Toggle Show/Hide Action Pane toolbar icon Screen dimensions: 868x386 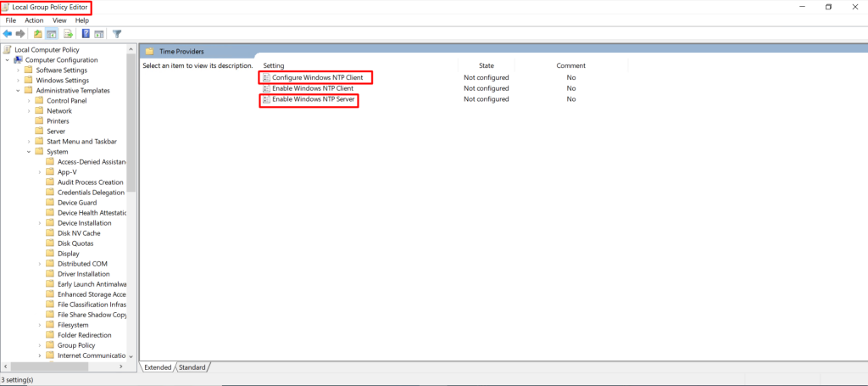[x=99, y=34]
